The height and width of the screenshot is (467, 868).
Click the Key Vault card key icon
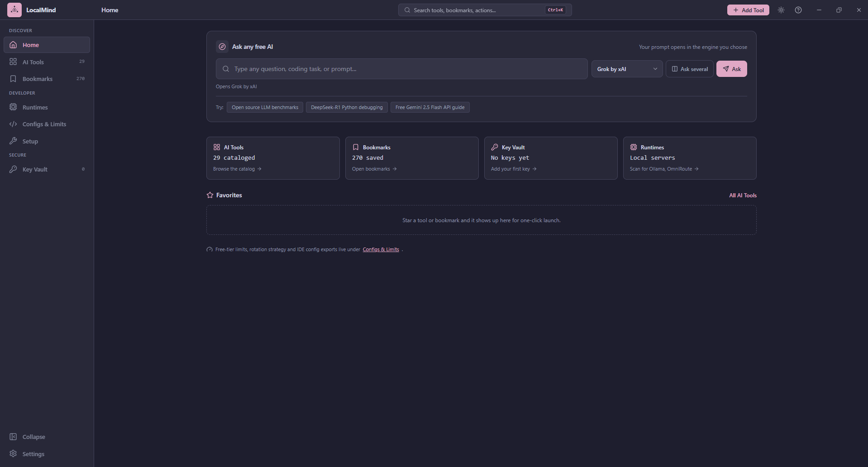pos(495,147)
